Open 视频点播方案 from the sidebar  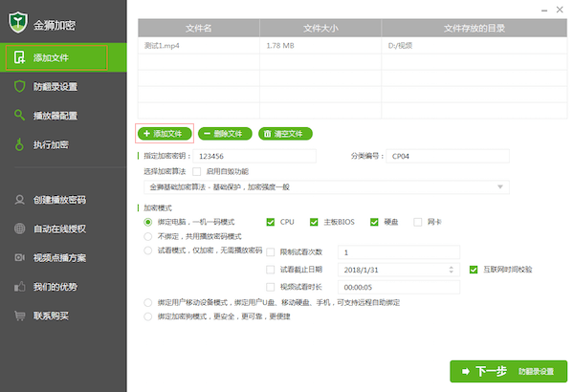63,258
